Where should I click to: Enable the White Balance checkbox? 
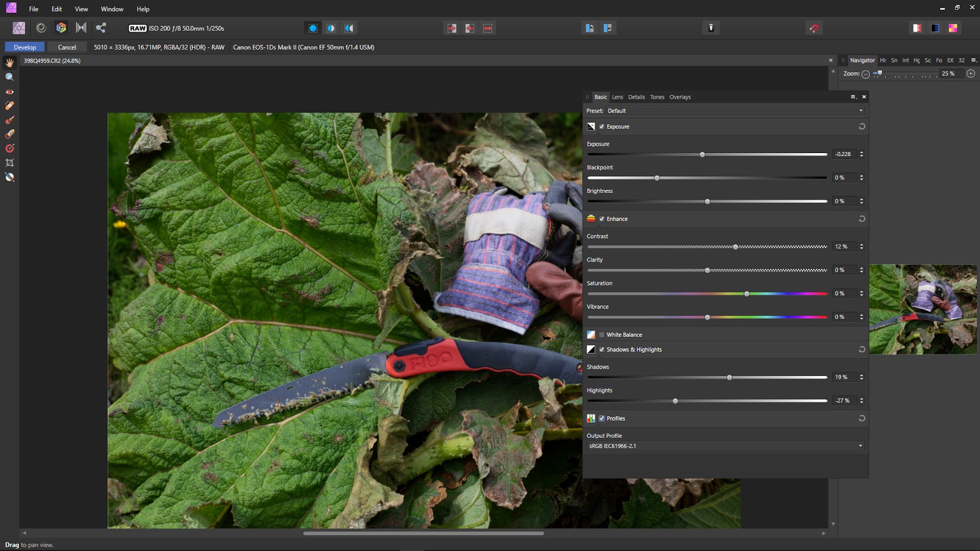coord(600,334)
